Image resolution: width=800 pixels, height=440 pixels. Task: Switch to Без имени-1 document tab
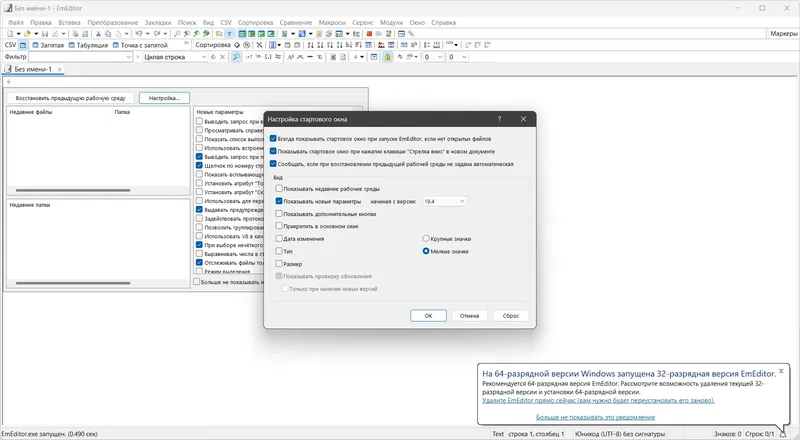click(33, 69)
